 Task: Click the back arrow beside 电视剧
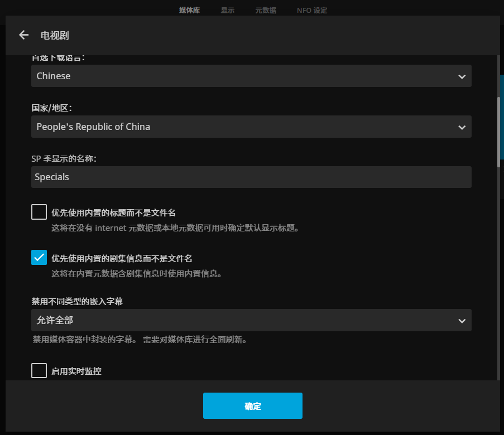point(23,35)
